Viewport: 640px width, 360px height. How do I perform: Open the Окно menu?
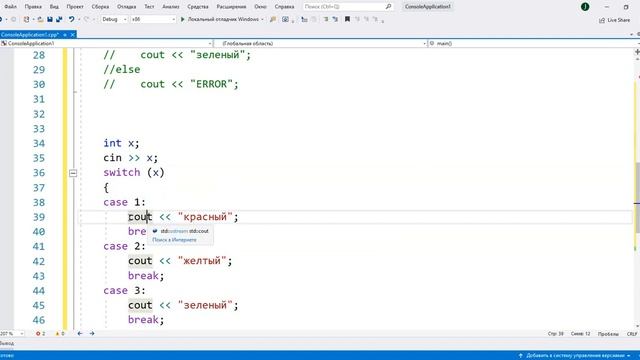coord(260,7)
